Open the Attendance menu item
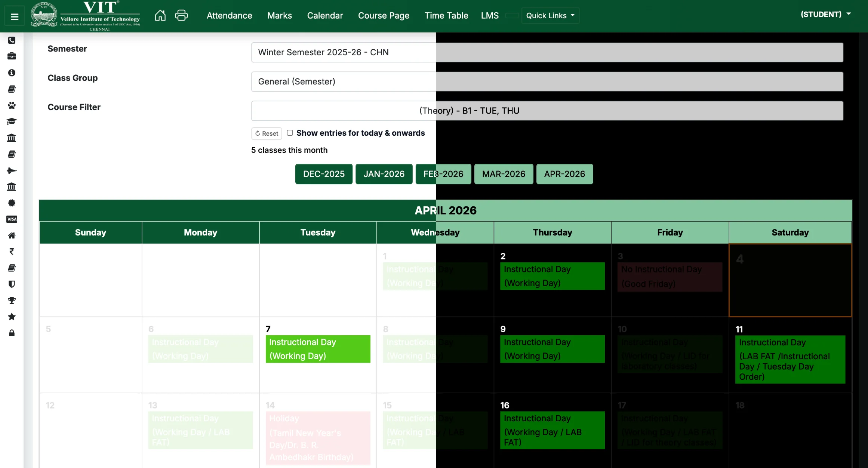The image size is (868, 468). coord(229,15)
